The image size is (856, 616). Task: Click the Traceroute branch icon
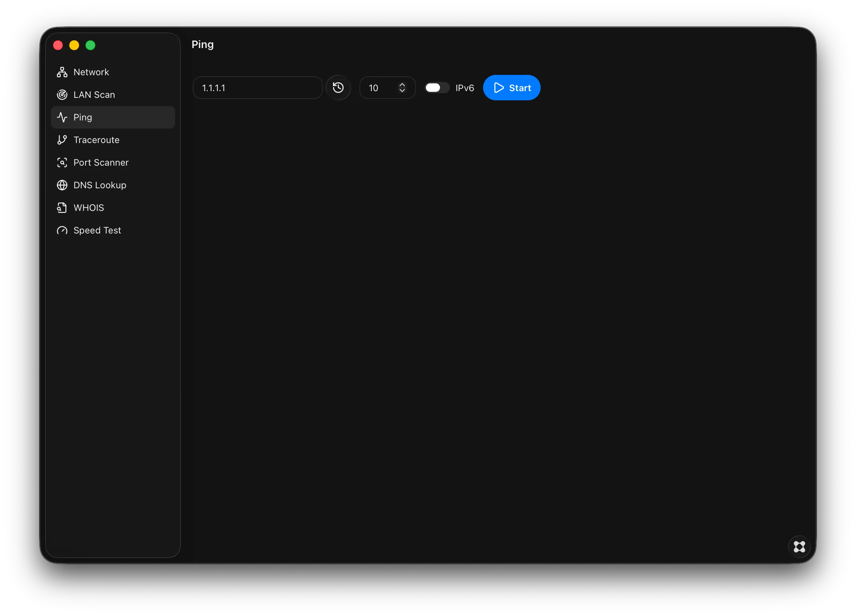(62, 140)
